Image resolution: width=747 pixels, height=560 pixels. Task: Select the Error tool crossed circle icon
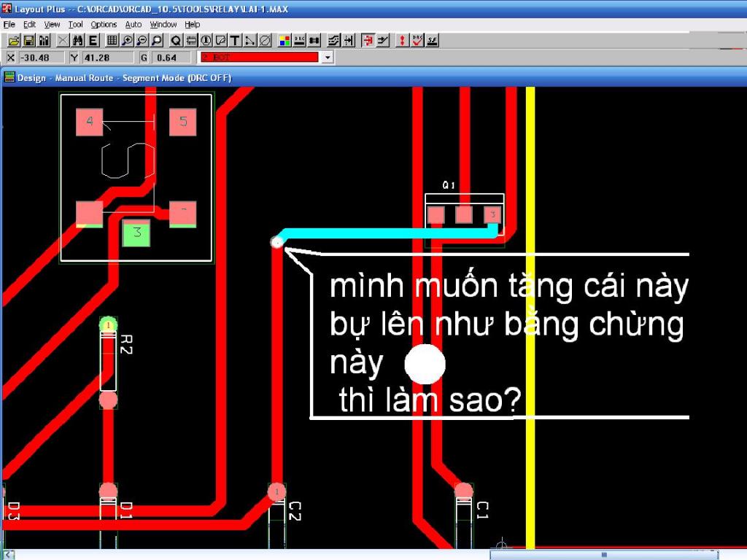(266, 41)
